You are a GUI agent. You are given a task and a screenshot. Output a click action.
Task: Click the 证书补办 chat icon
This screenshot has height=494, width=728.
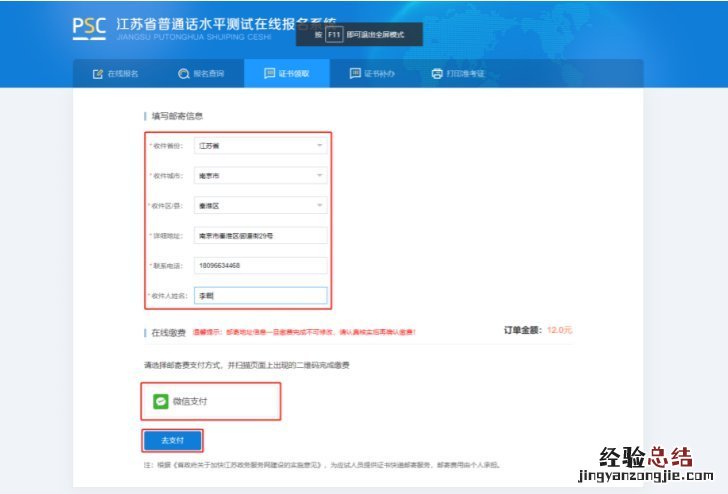point(355,73)
